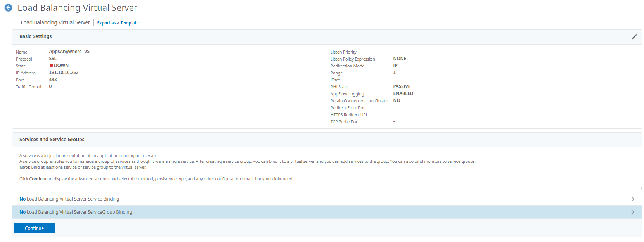Click the red DOWN state indicator dot
Screen dimensions: 644x242
[x=51, y=66]
